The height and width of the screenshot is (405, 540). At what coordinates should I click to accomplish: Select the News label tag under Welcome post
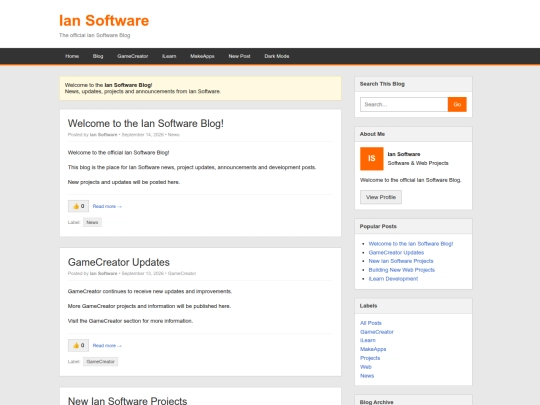(x=92, y=222)
